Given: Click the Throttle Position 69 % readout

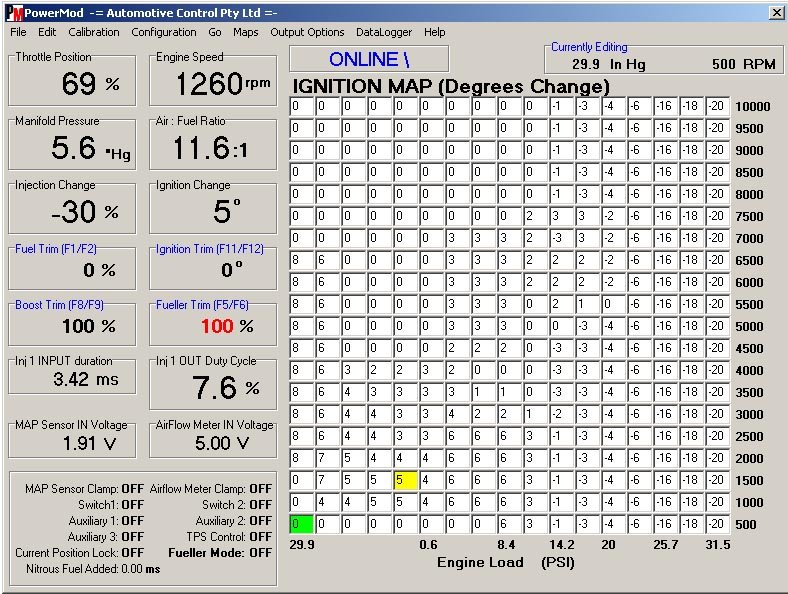Looking at the screenshot, I should click(x=90, y=83).
